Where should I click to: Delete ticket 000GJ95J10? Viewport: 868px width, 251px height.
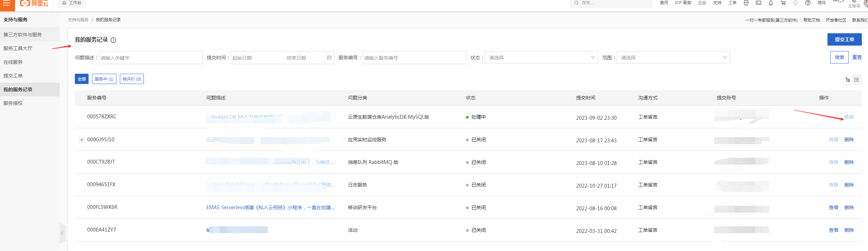click(849, 140)
